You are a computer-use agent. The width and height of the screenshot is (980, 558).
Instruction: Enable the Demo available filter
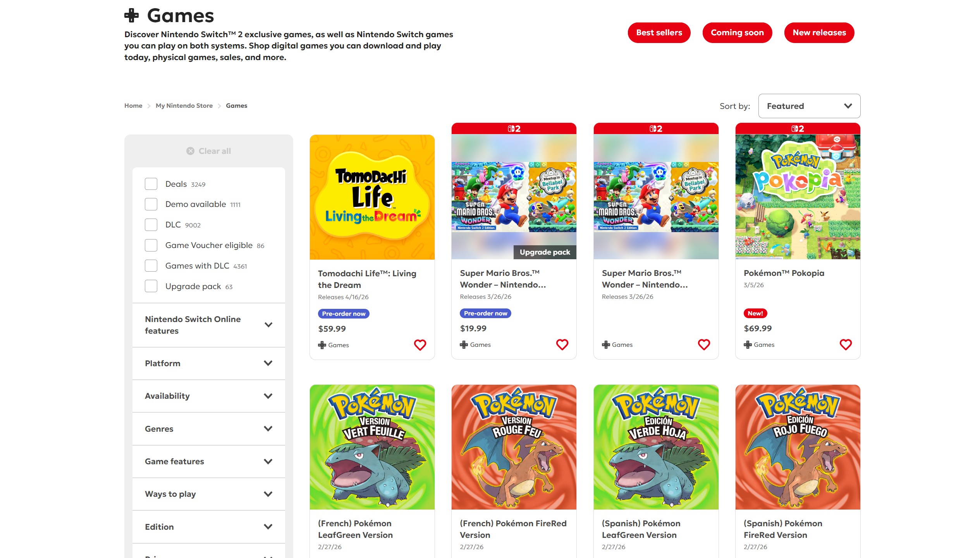[151, 204]
